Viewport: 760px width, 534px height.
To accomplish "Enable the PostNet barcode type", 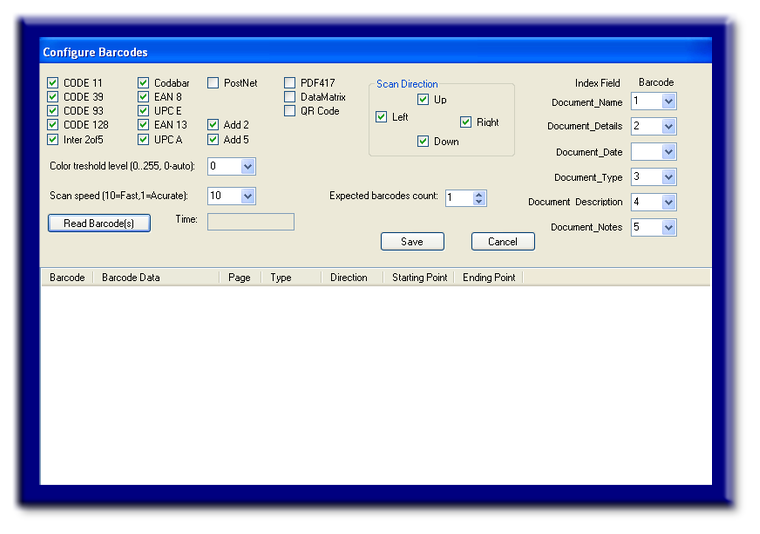I will [x=213, y=83].
